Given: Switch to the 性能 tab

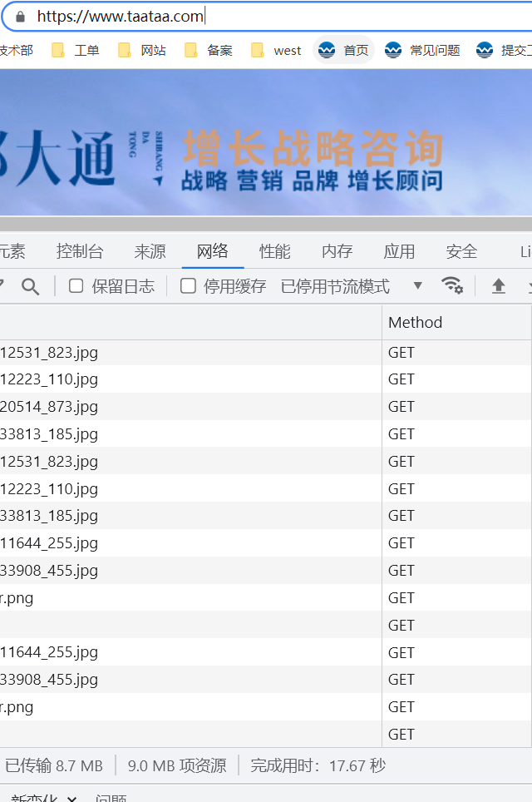Looking at the screenshot, I should 274,251.
